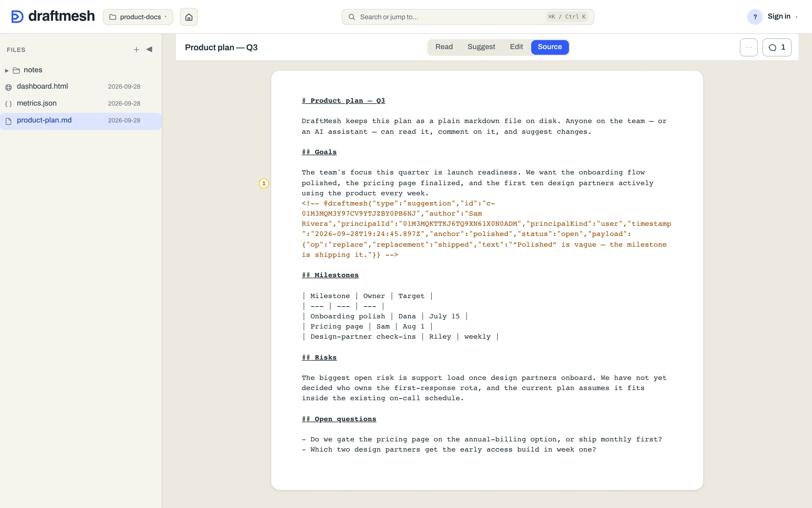Click the yellow comment marker 1
Screen dimensions: 812x508
tap(264, 183)
